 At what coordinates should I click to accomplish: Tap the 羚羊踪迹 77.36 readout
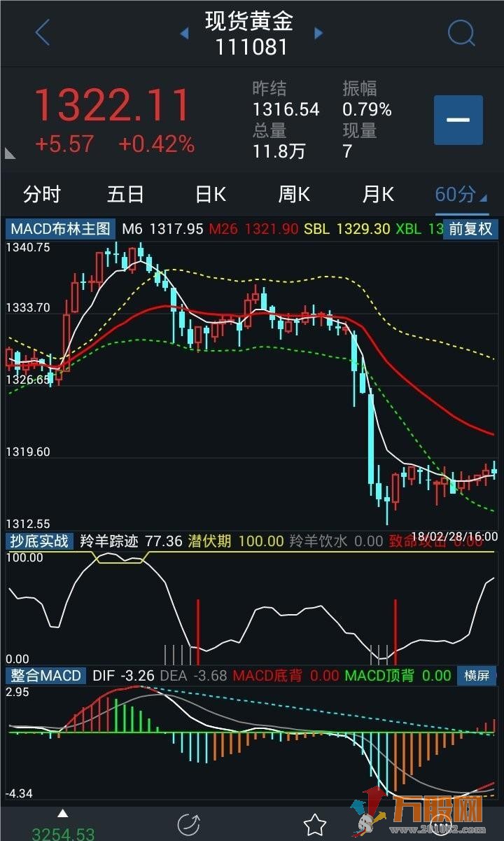point(131,541)
